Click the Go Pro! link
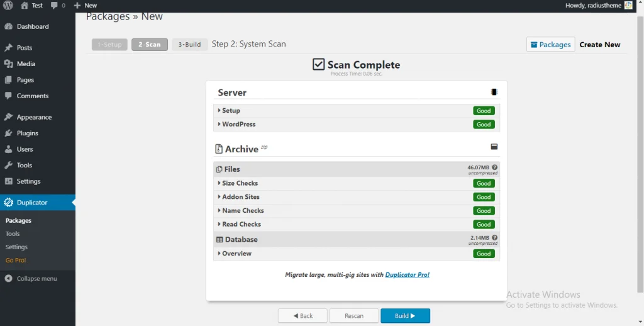This screenshot has height=326, width=644. [16, 260]
